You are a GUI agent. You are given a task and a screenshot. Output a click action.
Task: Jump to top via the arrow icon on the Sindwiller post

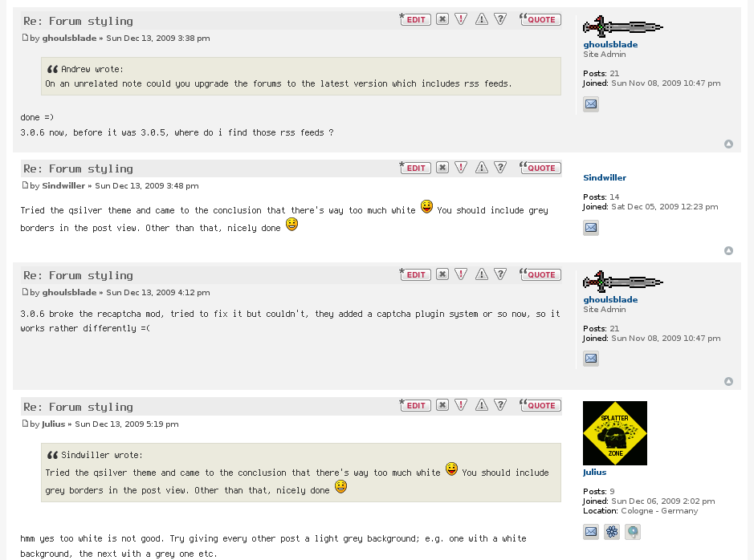point(728,250)
